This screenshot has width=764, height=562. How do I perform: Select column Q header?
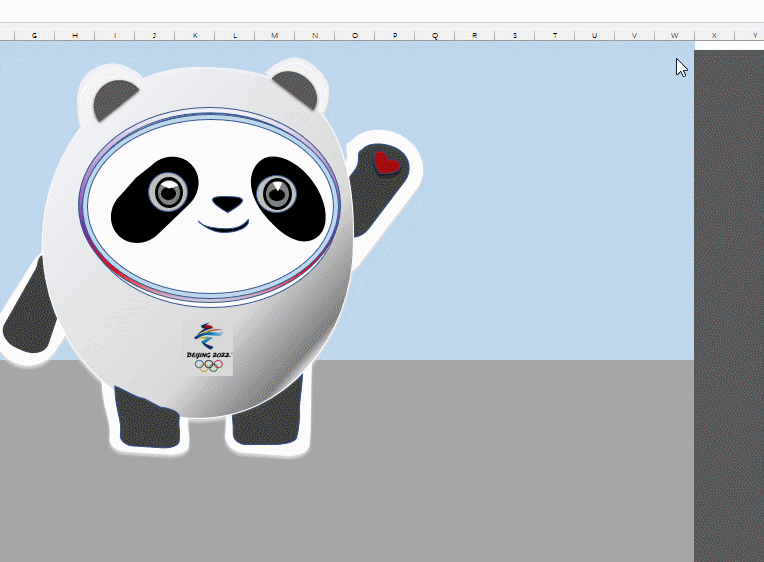(x=435, y=35)
